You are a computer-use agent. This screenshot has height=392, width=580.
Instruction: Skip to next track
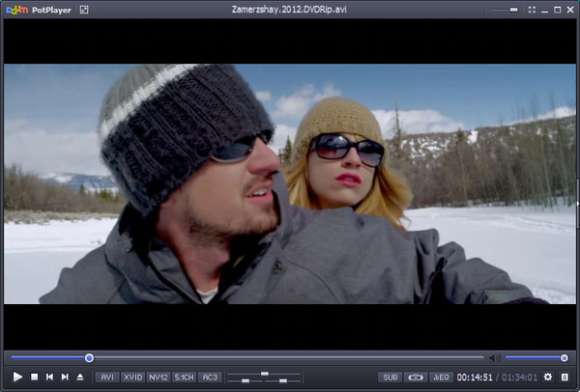(x=65, y=377)
